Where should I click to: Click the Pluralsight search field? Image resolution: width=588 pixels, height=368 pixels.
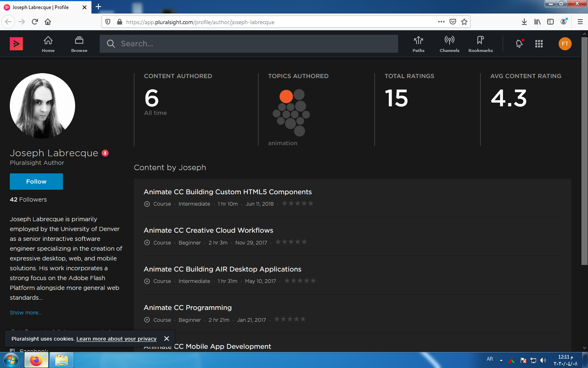pyautogui.click(x=249, y=44)
